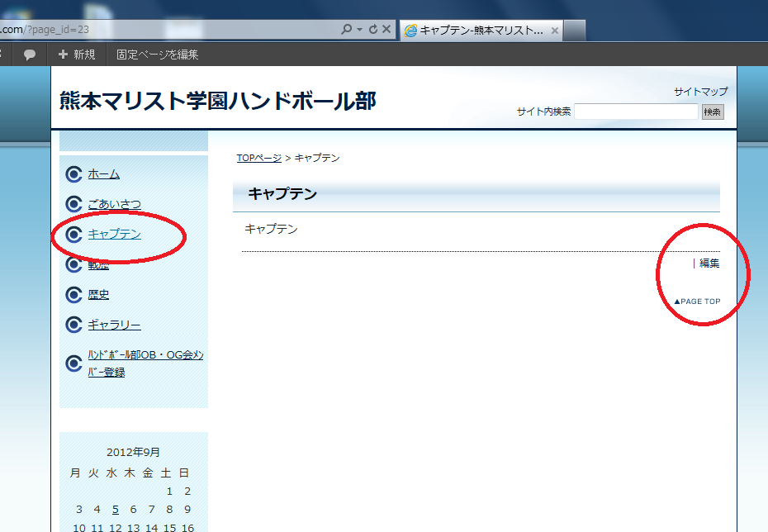The image size is (768, 532).
Task: Open ホーム sidebar link
Action: (104, 174)
